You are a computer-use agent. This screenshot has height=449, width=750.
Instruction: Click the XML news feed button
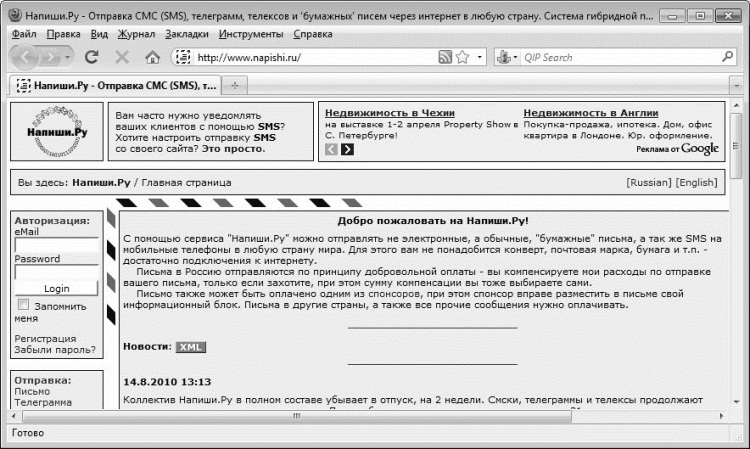click(191, 347)
